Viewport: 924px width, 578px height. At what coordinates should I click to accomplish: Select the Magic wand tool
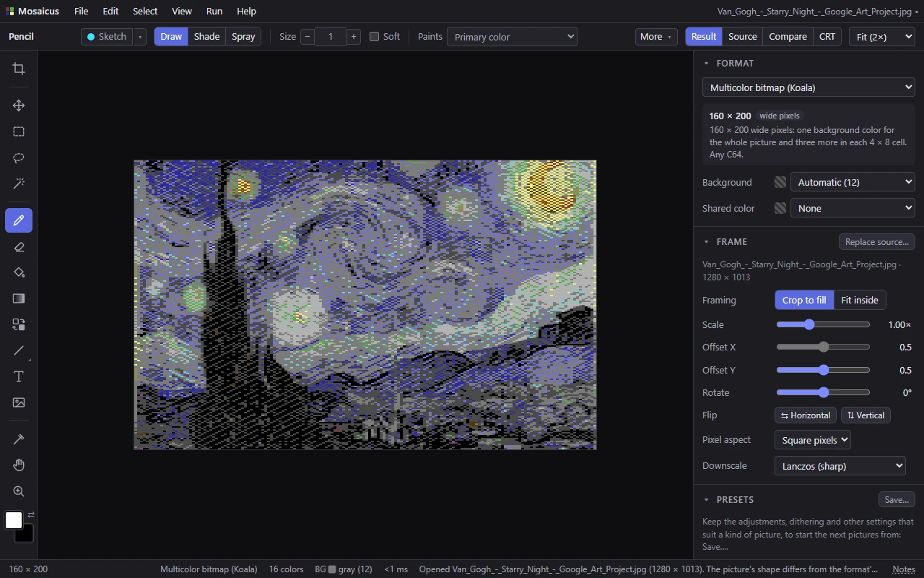[x=19, y=184]
